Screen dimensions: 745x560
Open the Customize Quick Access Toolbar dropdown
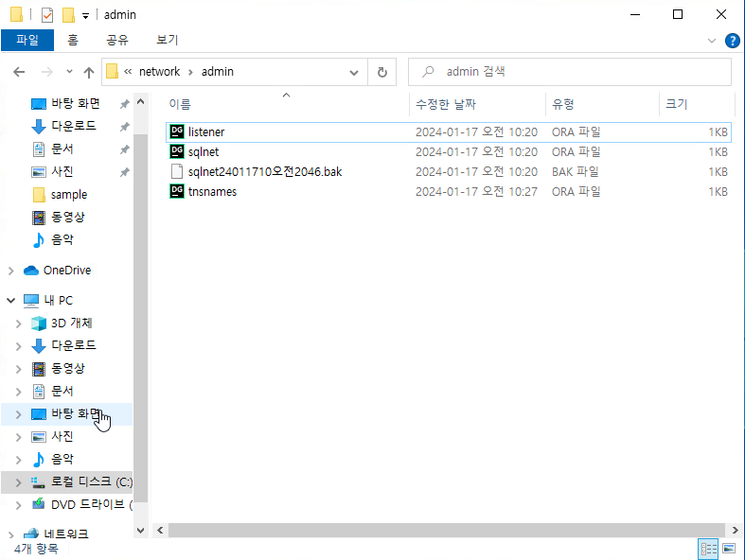click(x=85, y=16)
